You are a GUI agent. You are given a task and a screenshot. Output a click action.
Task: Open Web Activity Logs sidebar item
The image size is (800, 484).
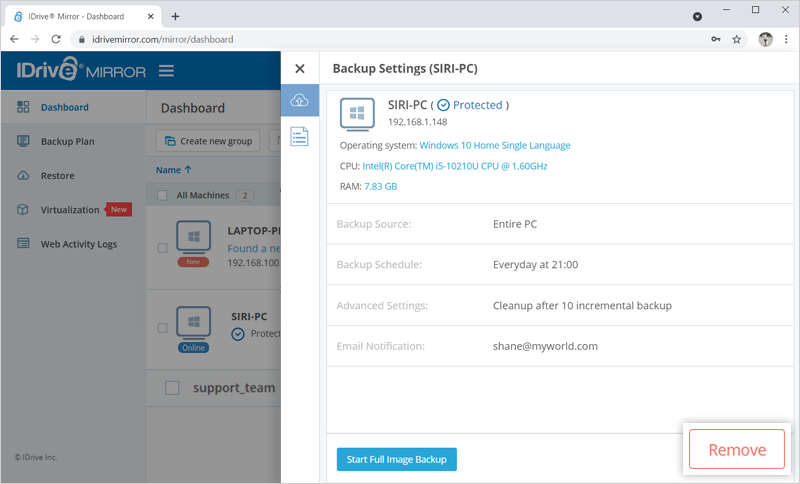(78, 244)
